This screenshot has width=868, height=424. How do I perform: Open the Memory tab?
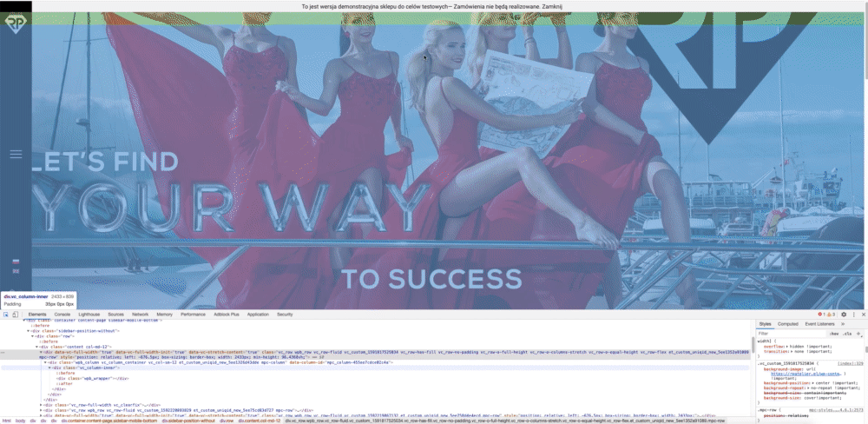point(164,315)
